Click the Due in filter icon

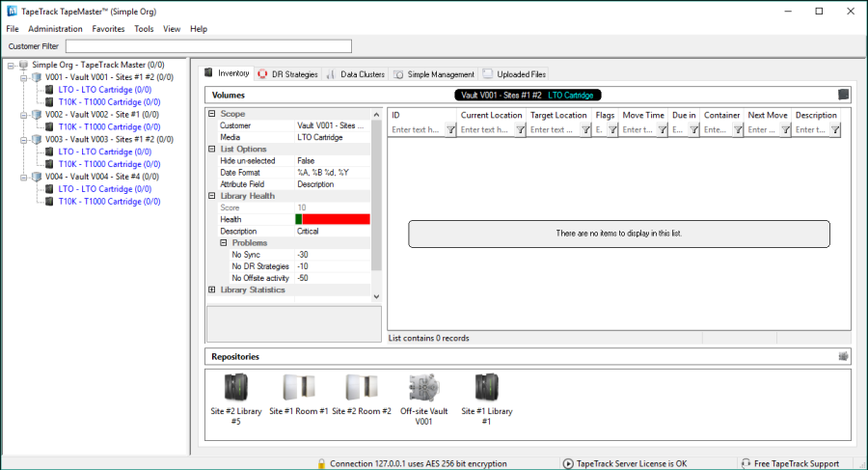693,129
